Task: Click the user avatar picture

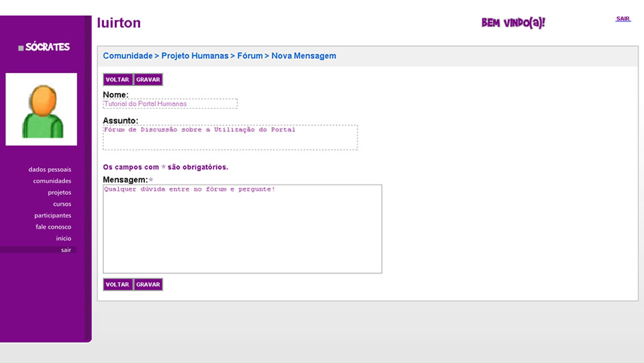Action: (42, 109)
